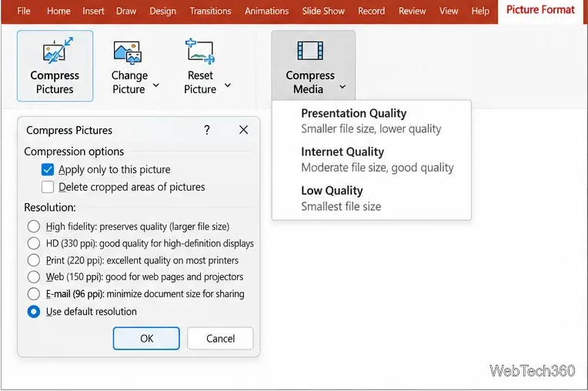Switch to the Transitions tab
The height and width of the screenshot is (391, 588).
tap(210, 11)
